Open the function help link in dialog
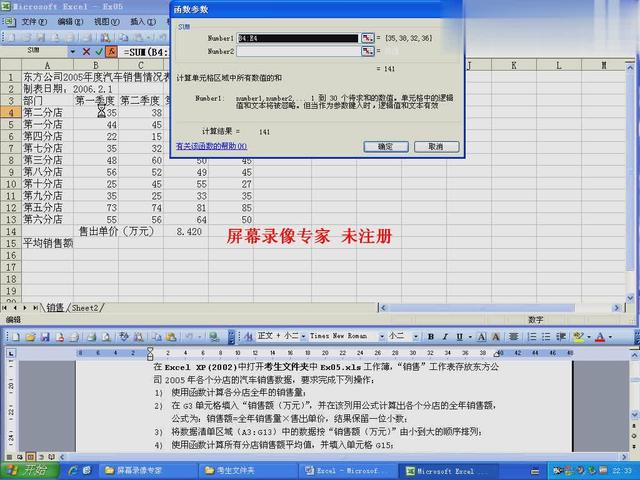 tap(211, 146)
